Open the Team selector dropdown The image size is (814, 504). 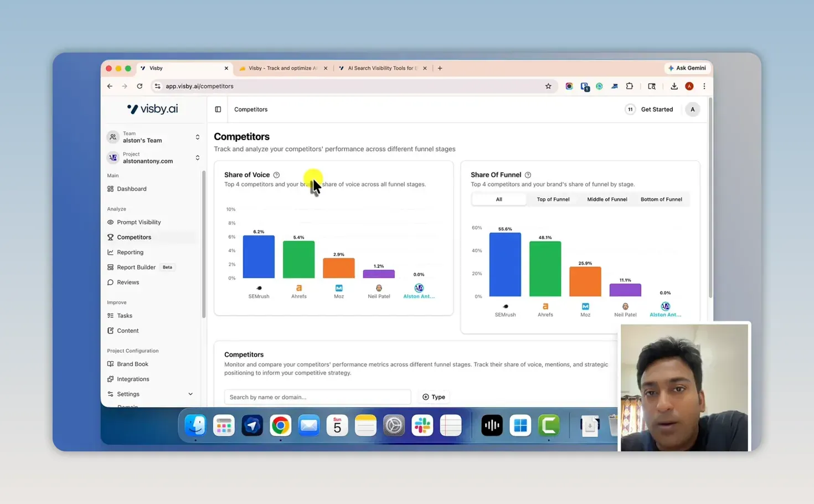(153, 137)
